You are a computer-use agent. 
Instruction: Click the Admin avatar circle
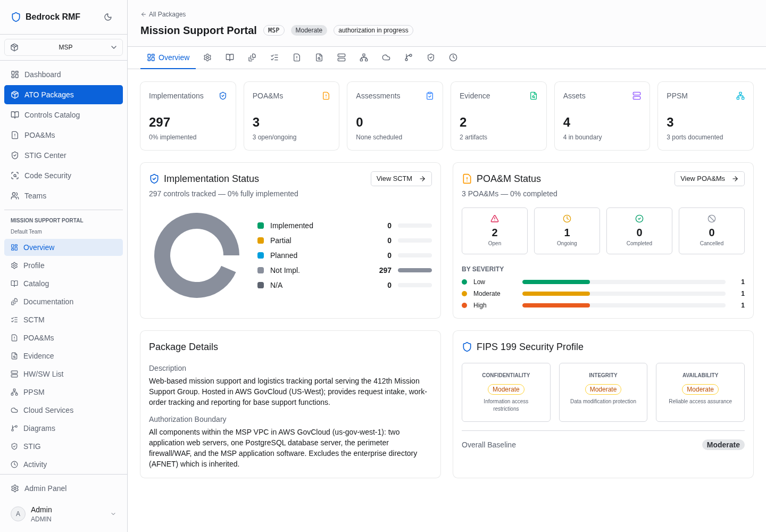pyautogui.click(x=18, y=514)
